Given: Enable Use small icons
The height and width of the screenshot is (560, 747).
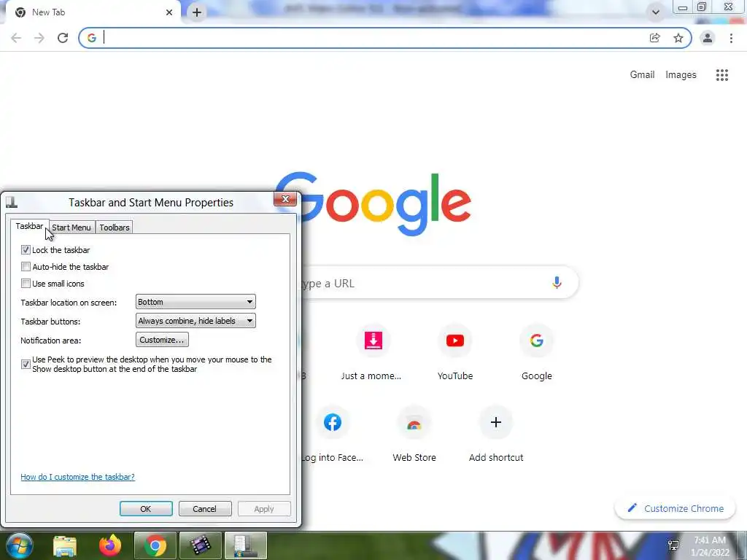Looking at the screenshot, I should pyautogui.click(x=26, y=284).
